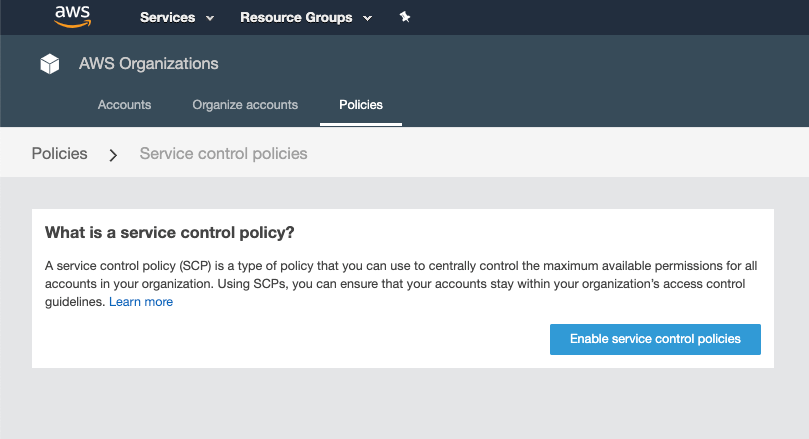This screenshot has width=809, height=439.
Task: Click the pin shortcuts icon in navbar
Action: coord(405,17)
